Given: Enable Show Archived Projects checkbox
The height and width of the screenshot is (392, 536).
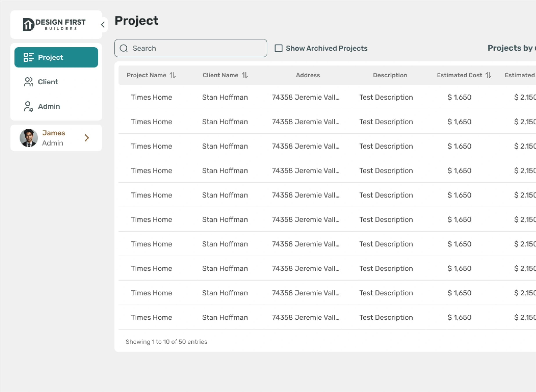Looking at the screenshot, I should pyautogui.click(x=279, y=48).
